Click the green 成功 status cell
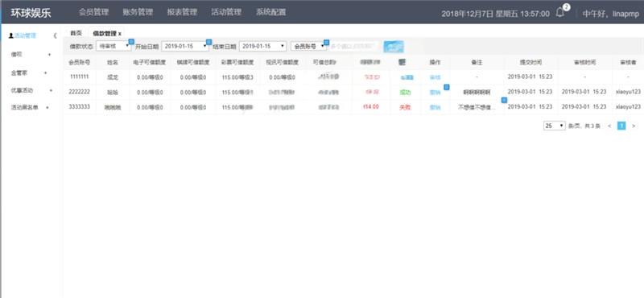Image resolution: width=644 pixels, height=298 pixels. tap(405, 92)
